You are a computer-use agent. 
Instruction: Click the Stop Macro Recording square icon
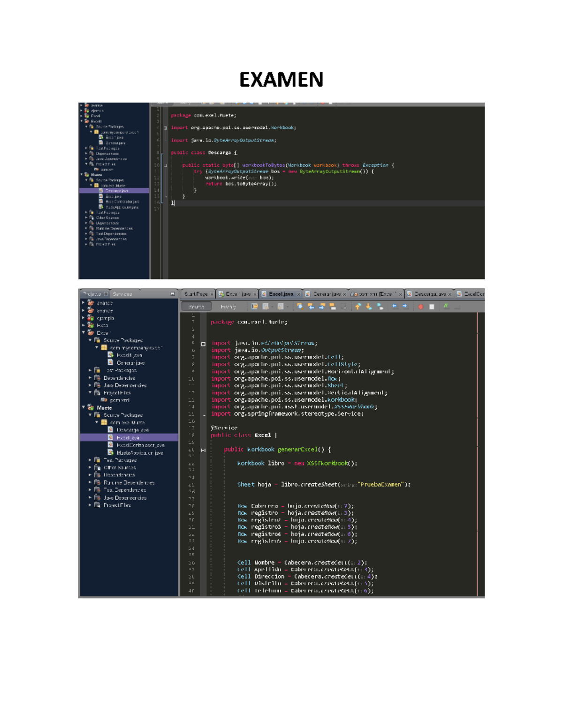[432, 307]
